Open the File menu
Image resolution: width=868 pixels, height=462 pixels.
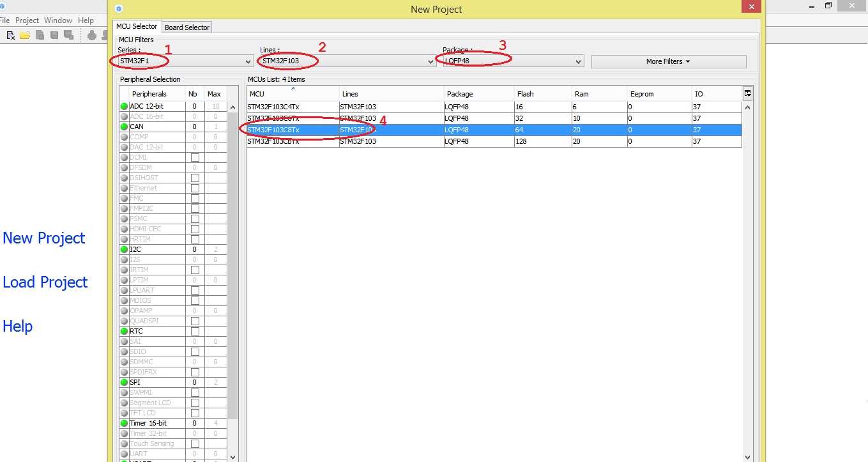tap(4, 20)
